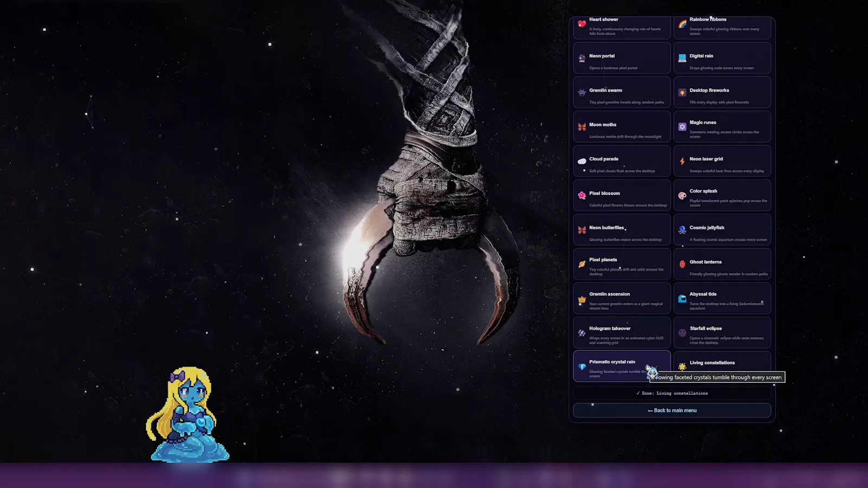Trigger the Gremlin ascension effect
Image resolution: width=868 pixels, height=488 pixels.
pos(622,298)
